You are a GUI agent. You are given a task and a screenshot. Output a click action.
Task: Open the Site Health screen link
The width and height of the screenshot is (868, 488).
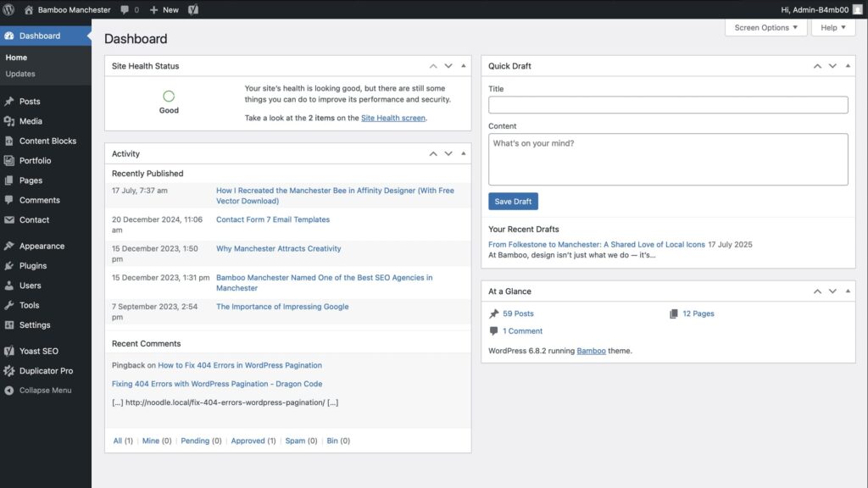(x=393, y=118)
